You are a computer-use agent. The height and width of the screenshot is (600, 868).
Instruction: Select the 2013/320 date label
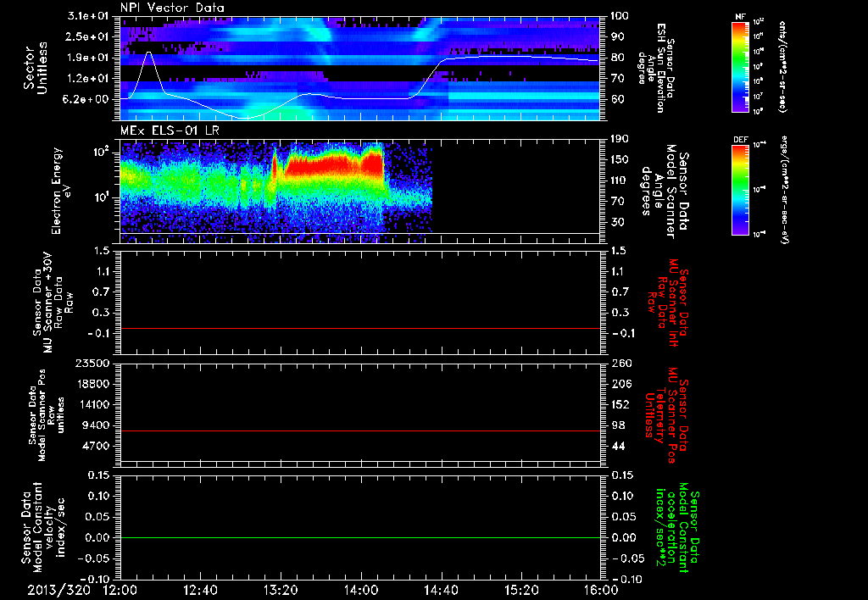[58, 589]
